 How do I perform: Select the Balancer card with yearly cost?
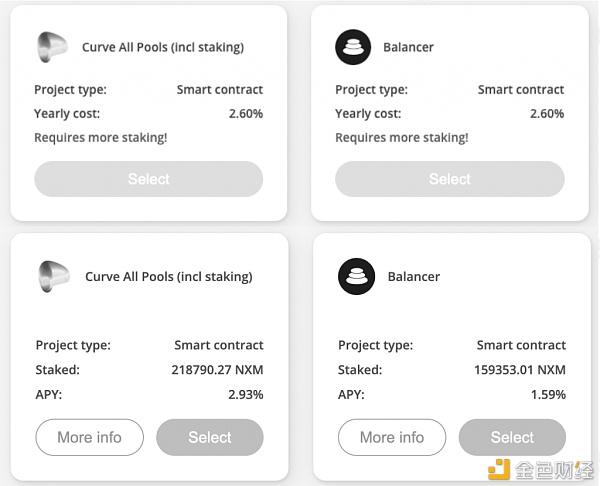click(450, 179)
